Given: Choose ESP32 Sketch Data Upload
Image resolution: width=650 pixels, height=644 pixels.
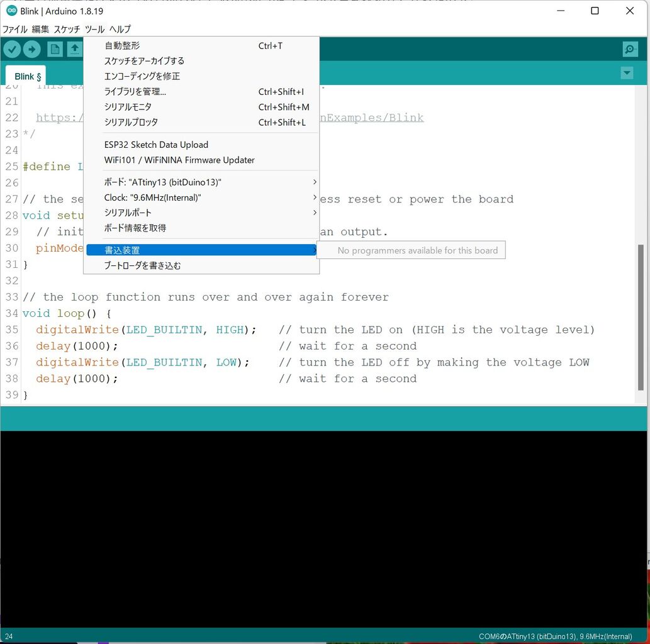Looking at the screenshot, I should [x=202, y=145].
